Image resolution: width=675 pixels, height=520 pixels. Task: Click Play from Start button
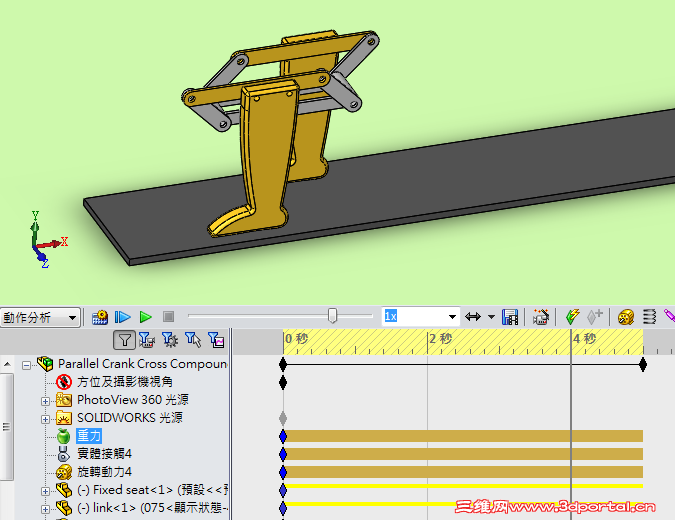123,317
